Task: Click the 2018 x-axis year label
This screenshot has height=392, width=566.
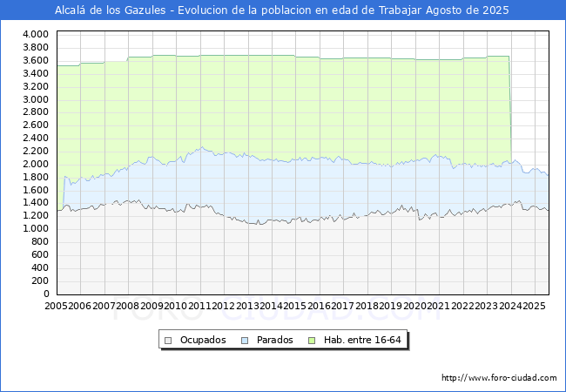Action: tap(367, 306)
